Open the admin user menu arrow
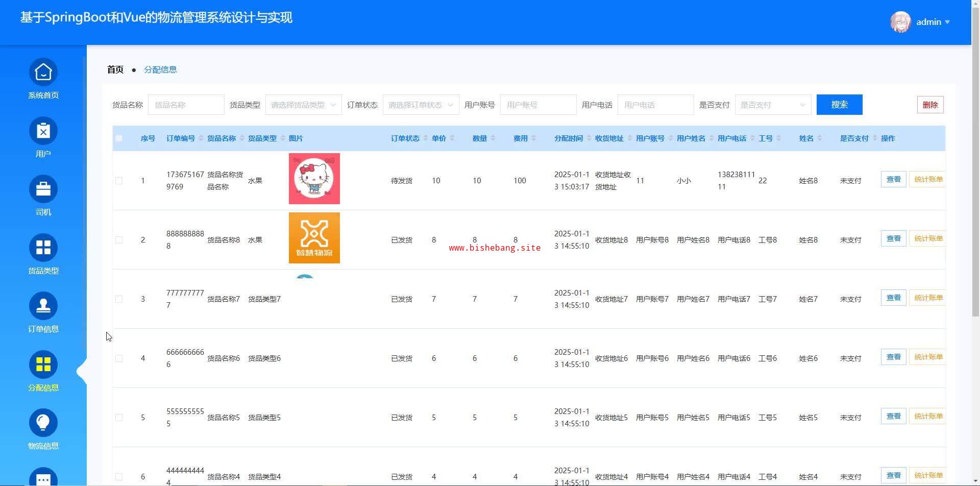 pyautogui.click(x=947, y=22)
